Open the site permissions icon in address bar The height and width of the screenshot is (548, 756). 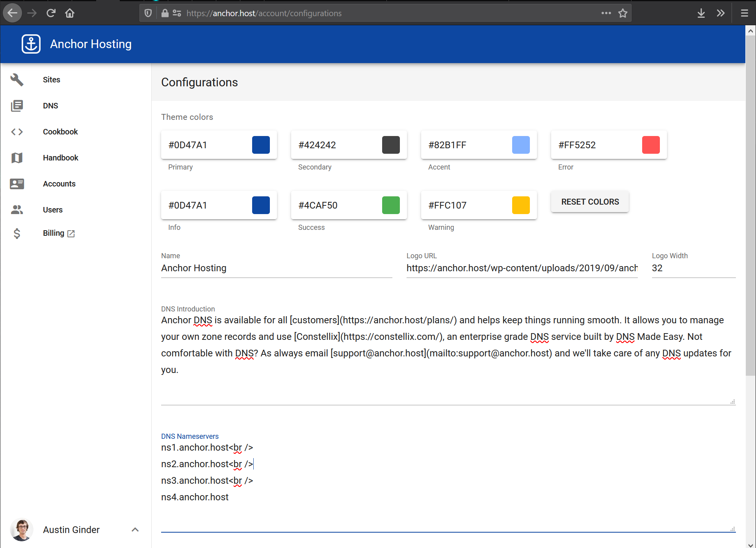177,13
